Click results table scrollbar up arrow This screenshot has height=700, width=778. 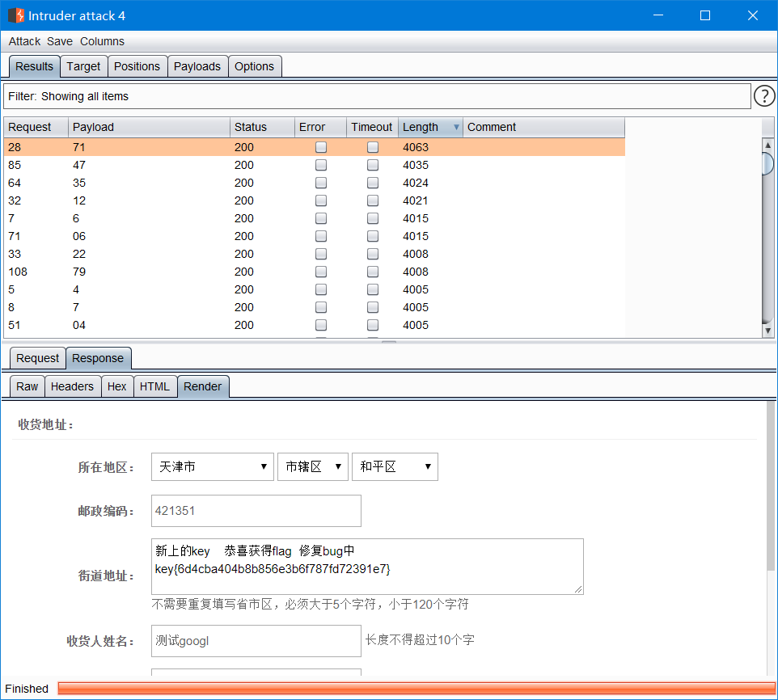click(x=767, y=145)
